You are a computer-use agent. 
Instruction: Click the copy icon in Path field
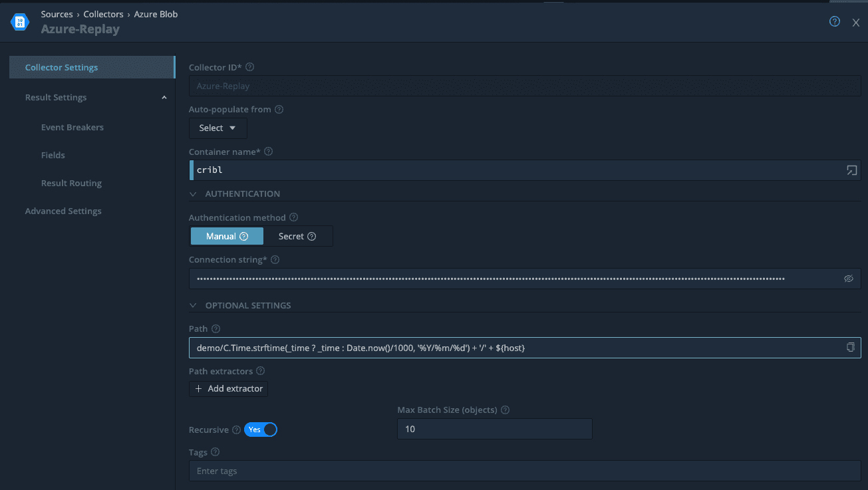[850, 348]
